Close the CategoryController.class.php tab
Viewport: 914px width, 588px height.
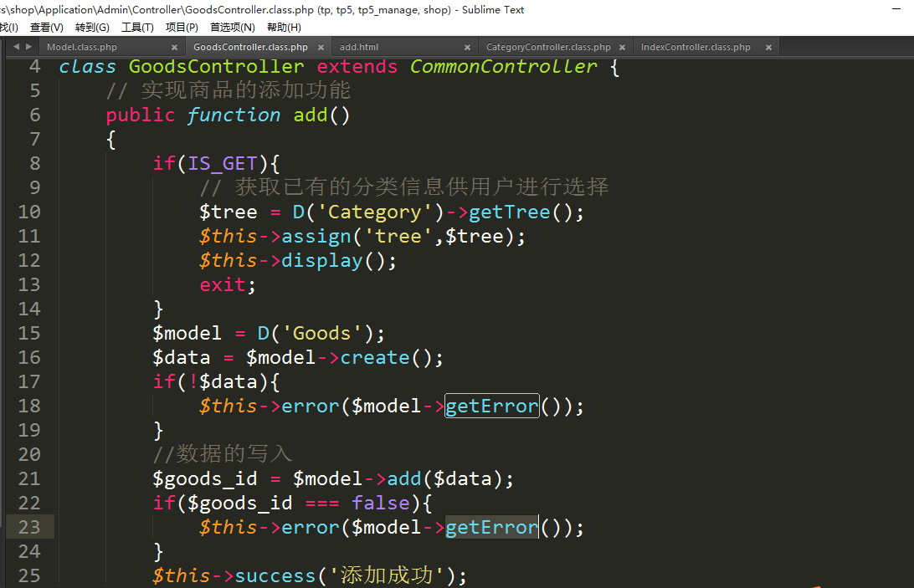pyautogui.click(x=624, y=48)
